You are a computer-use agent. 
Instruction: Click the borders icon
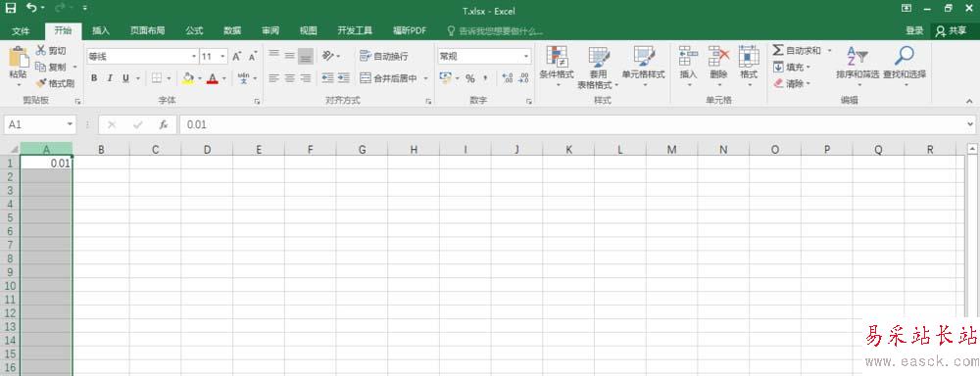[x=157, y=78]
